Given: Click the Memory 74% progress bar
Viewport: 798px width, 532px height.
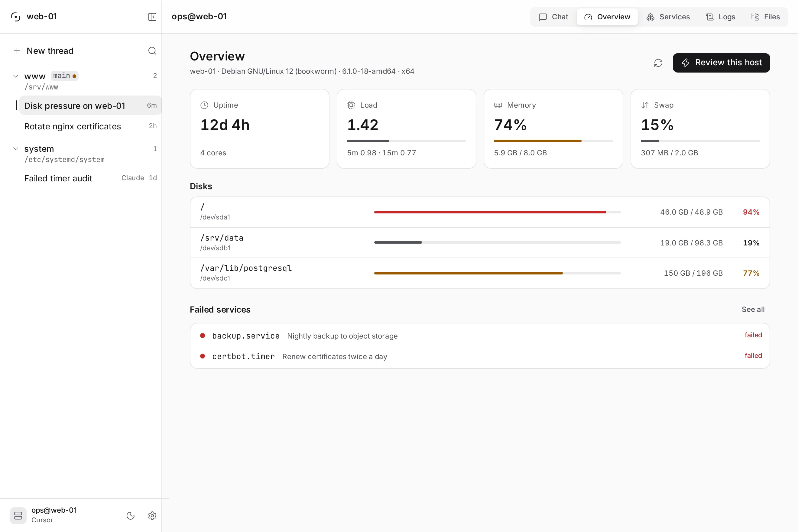Looking at the screenshot, I should [x=553, y=141].
